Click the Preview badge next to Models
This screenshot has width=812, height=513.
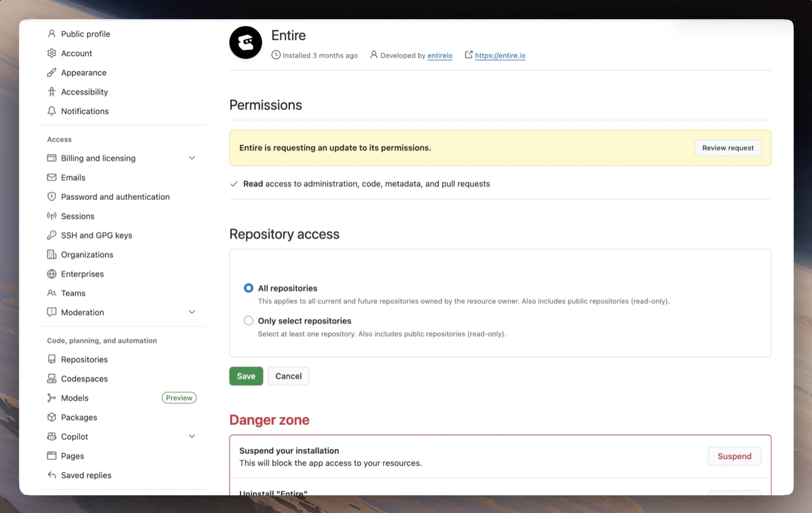[179, 398]
